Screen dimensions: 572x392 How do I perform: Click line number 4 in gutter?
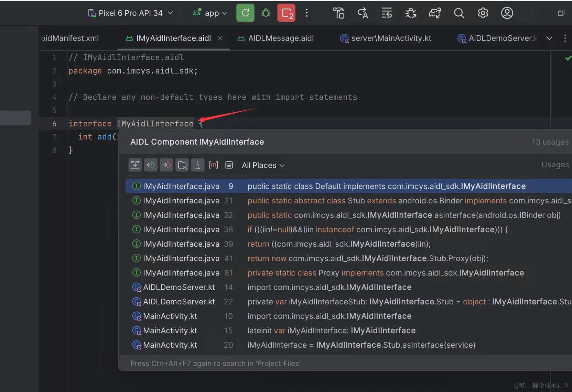click(54, 97)
